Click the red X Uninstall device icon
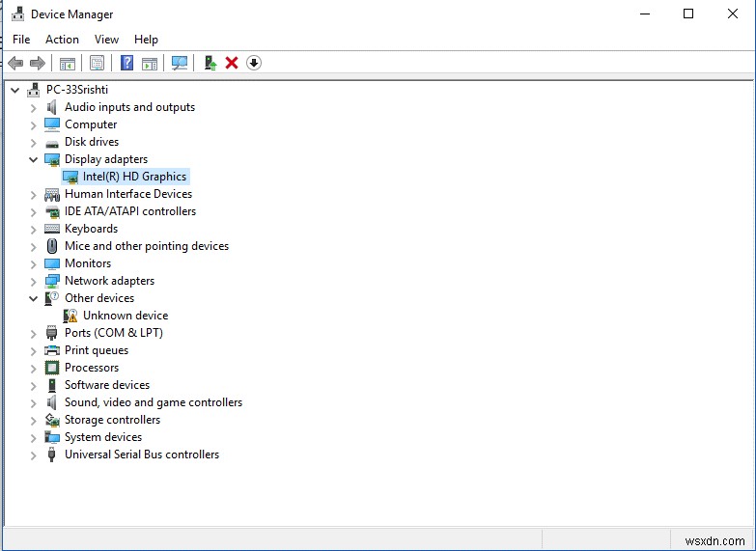Screen dimensions: 756x551 [x=232, y=63]
